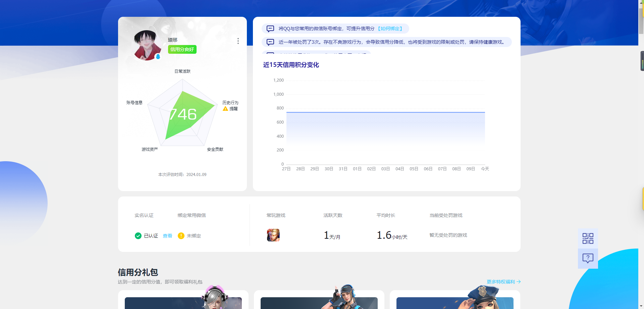Image resolution: width=644 pixels, height=309 pixels.
Task: Open the three-dot menu on profile card
Action: 238,41
